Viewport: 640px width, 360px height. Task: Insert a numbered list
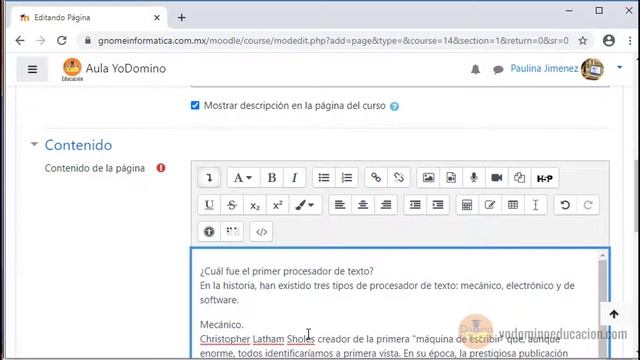pos(347,178)
